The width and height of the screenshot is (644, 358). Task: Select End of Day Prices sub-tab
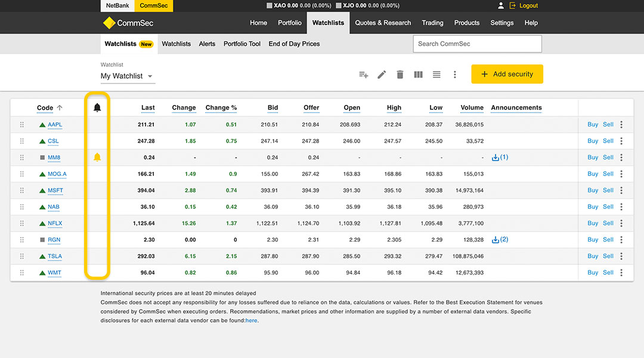click(x=294, y=44)
